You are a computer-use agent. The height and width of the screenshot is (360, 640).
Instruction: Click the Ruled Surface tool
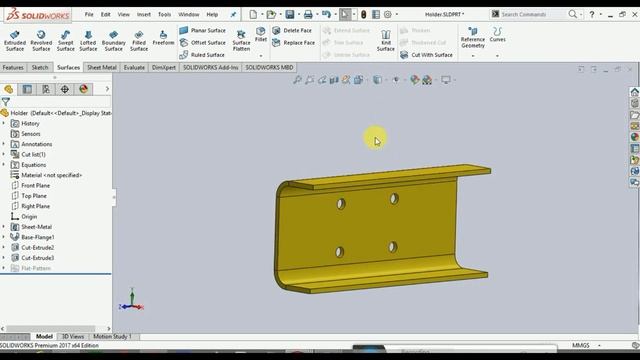click(x=202, y=55)
